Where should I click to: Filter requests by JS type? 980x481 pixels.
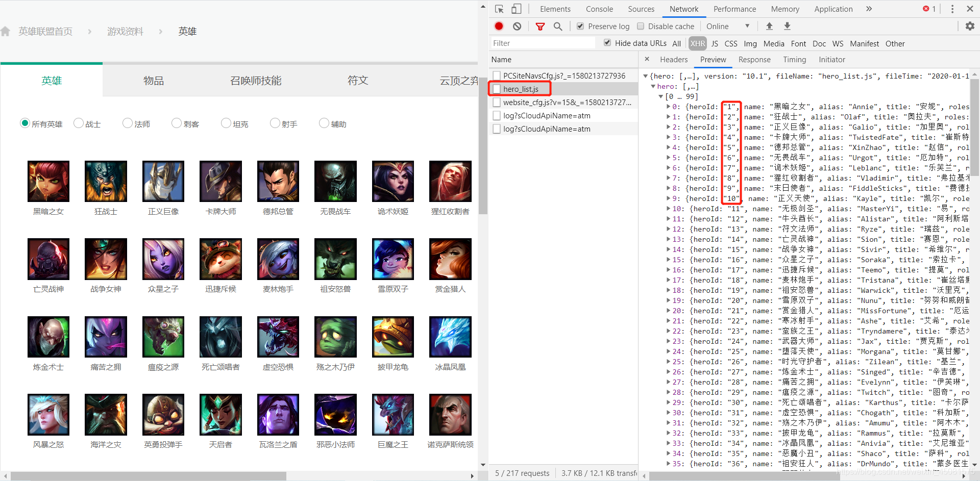click(x=715, y=43)
